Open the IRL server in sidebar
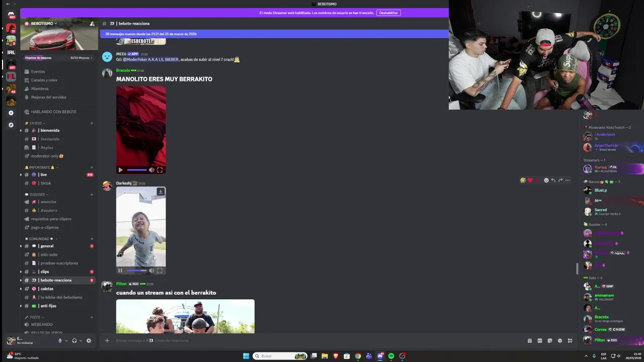Viewport: 644px width, 362px height. click(11, 52)
